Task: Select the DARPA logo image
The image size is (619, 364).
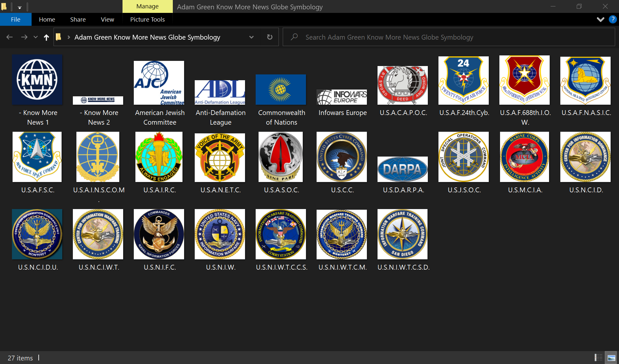Action: 403,169
